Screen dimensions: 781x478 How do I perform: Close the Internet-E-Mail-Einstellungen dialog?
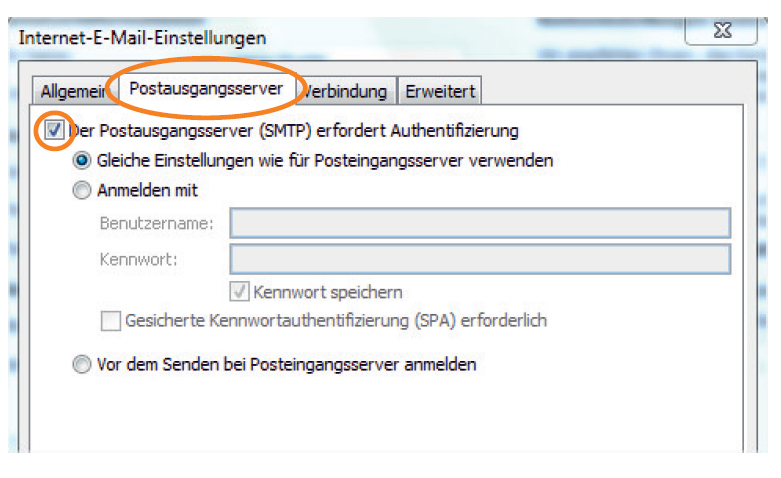[x=721, y=31]
